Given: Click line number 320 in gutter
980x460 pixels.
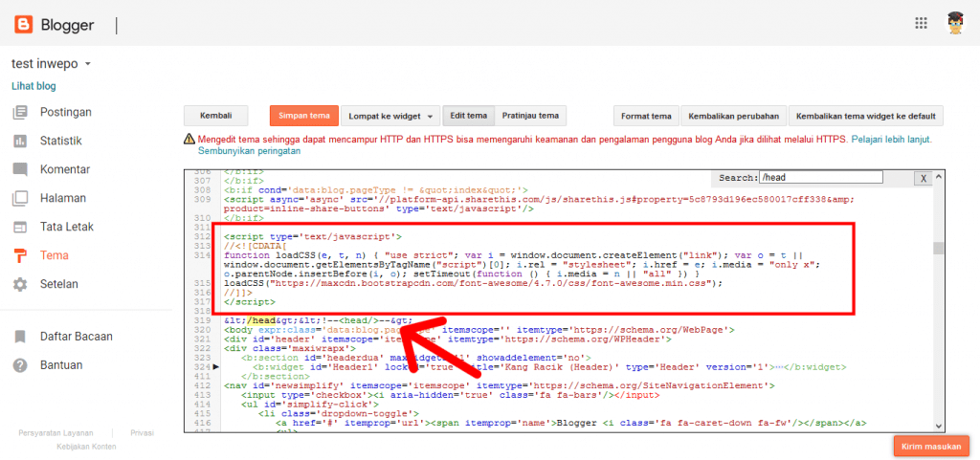Looking at the screenshot, I should 201,330.
